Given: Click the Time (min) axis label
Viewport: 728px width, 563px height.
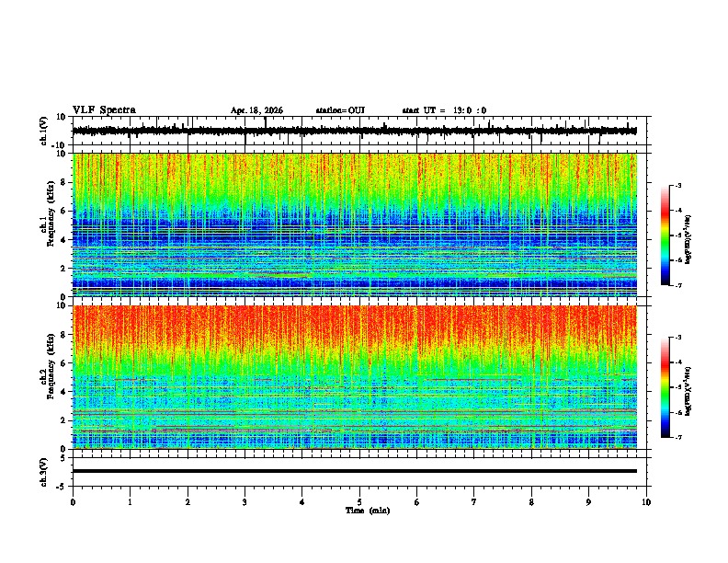Looking at the screenshot, I should pyautogui.click(x=368, y=511).
